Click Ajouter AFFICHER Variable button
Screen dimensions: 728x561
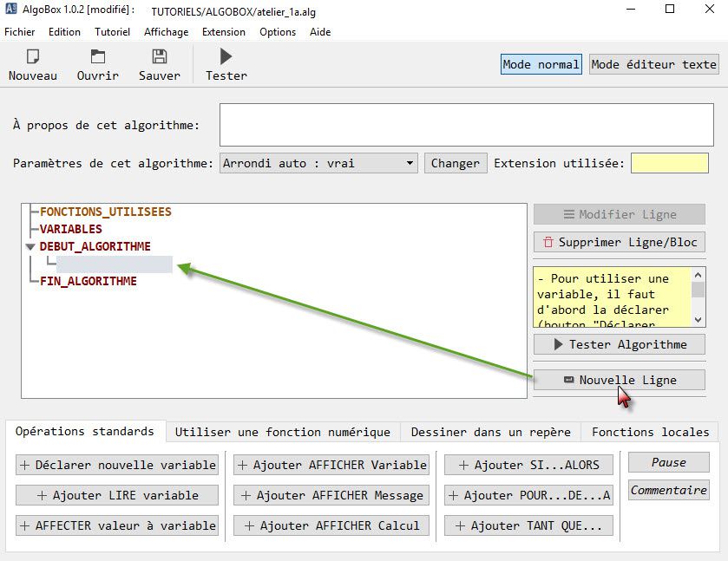tap(331, 465)
